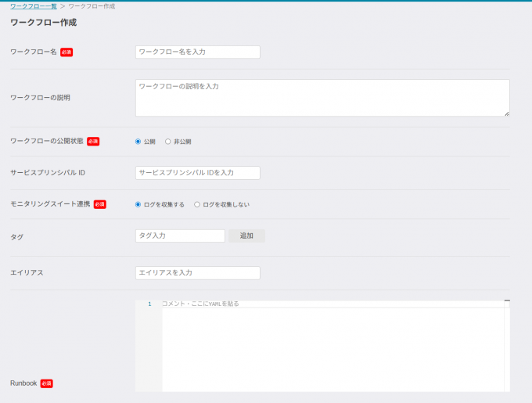This screenshot has height=403, width=532.
Task: Select the 非公開 radio button
Action: coord(167,142)
